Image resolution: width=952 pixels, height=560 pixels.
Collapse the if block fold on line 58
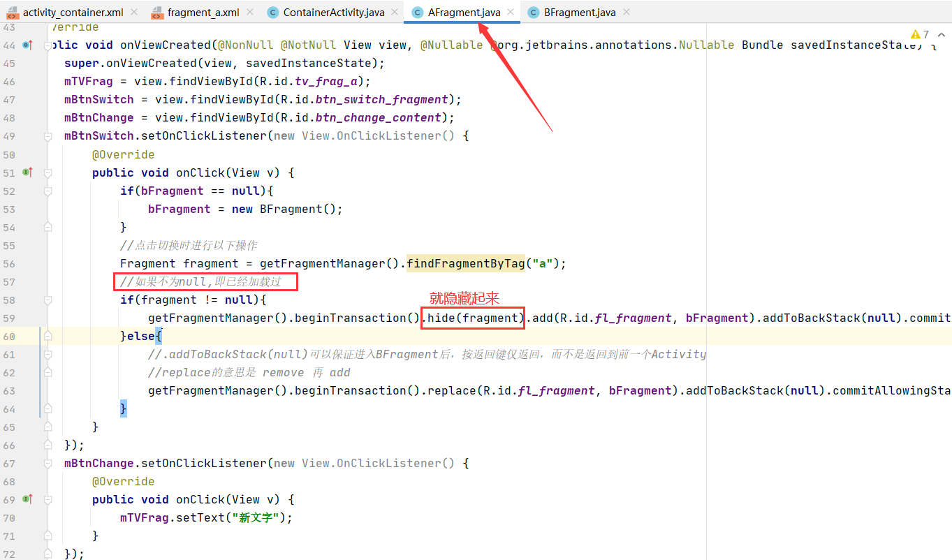coord(47,299)
